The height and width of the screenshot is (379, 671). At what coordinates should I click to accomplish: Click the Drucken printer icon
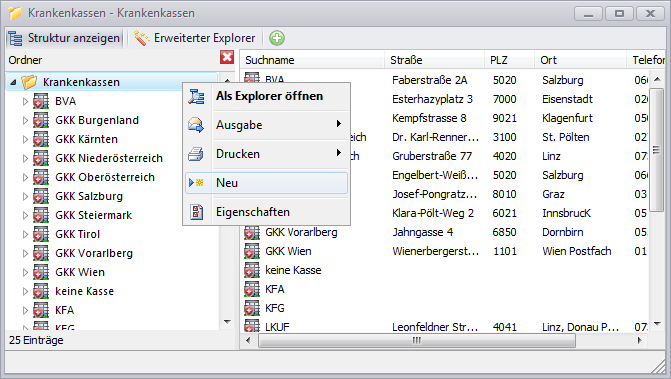pyautogui.click(x=196, y=154)
